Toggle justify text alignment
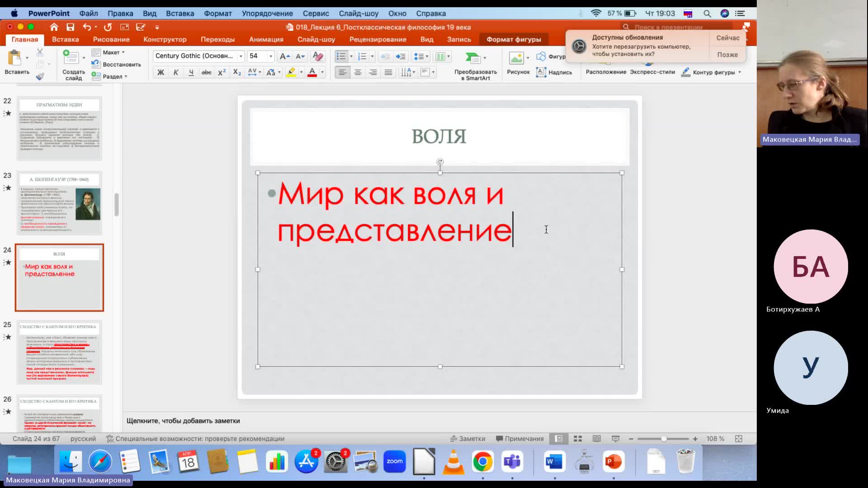 pyautogui.click(x=388, y=72)
